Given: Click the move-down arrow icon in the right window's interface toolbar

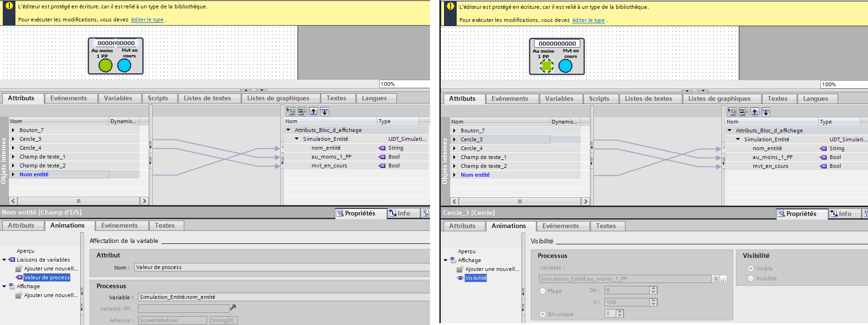Looking at the screenshot, I should [766, 112].
